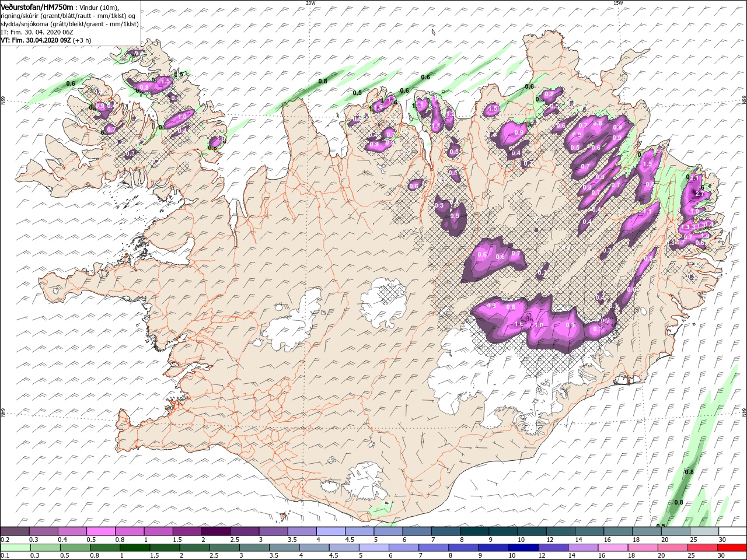This screenshot has width=747, height=560.
Task: Select snow scale swatch between 16 and 18
Action: (617, 531)
